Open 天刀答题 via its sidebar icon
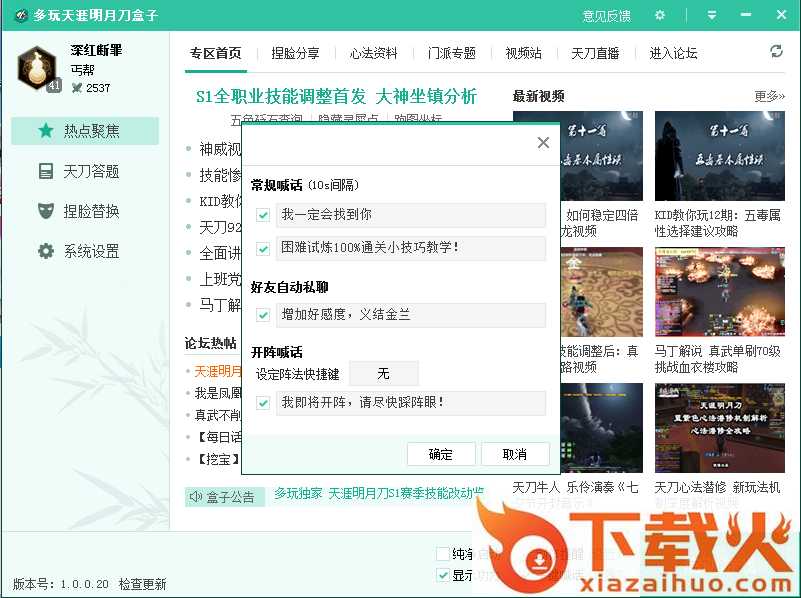This screenshot has width=801, height=598. coord(46,171)
